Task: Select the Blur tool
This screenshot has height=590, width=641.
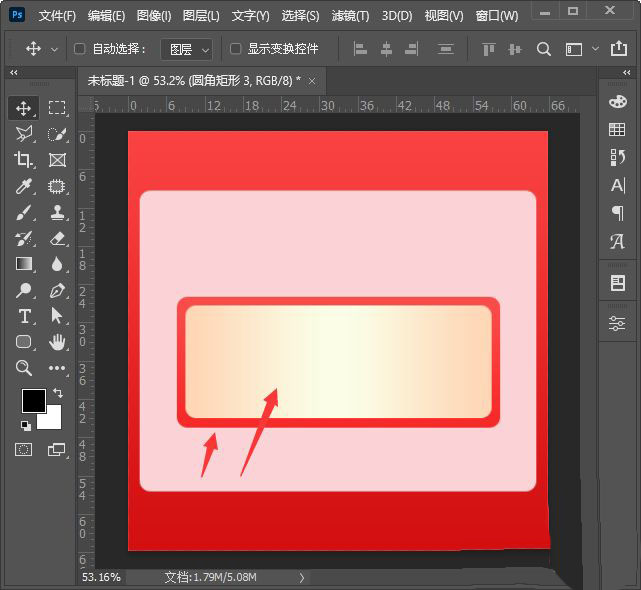Action: pyautogui.click(x=57, y=264)
